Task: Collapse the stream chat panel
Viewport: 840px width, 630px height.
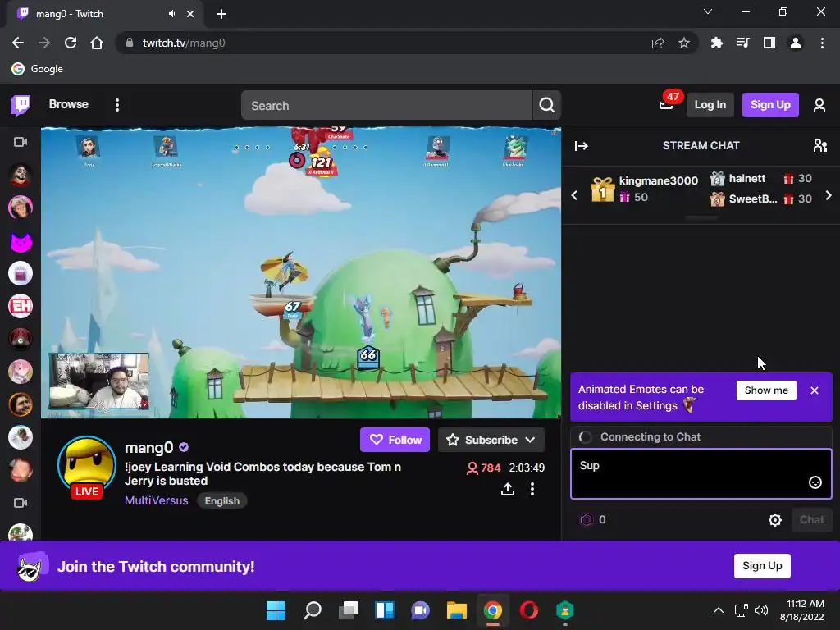Action: [582, 146]
